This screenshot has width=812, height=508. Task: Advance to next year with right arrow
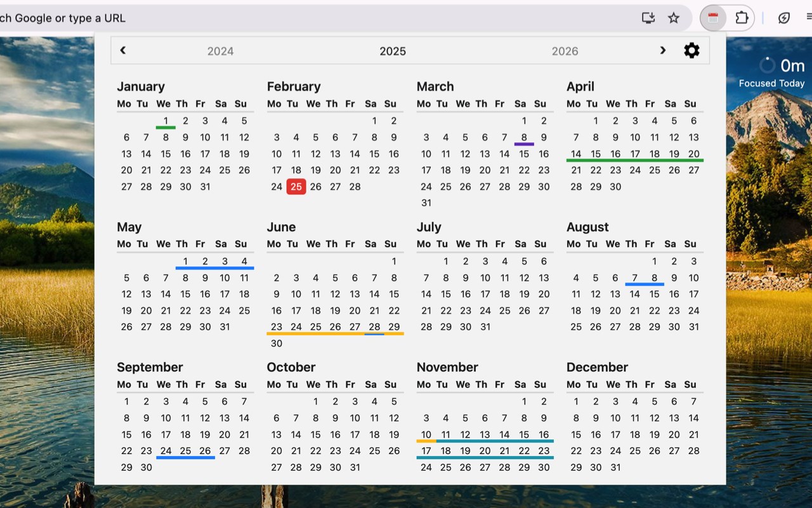[663, 50]
